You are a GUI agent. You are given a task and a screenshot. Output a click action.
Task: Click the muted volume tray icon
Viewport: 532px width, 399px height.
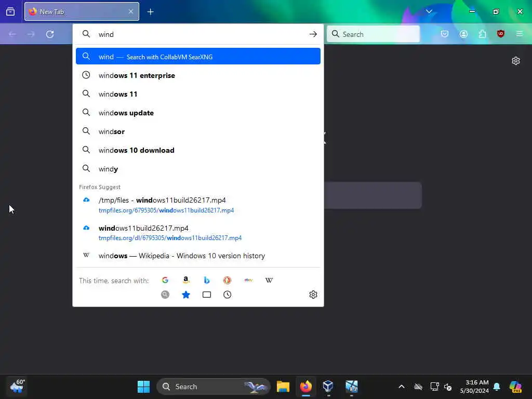click(x=448, y=387)
